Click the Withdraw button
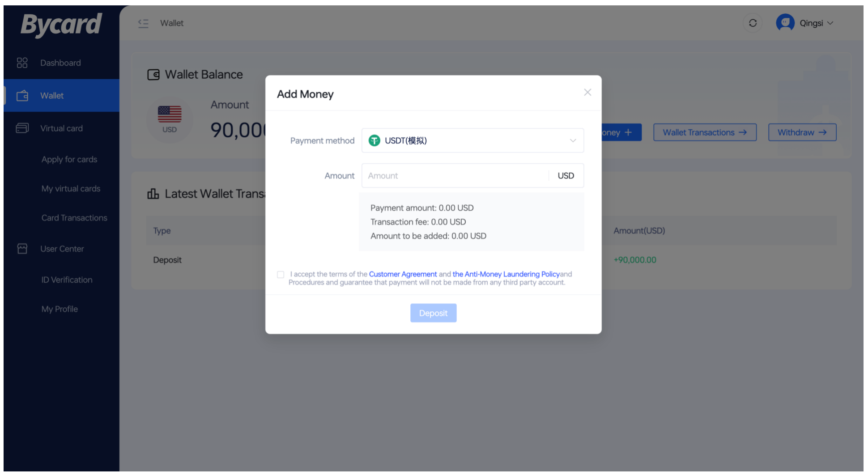This screenshot has width=868, height=475. click(802, 132)
